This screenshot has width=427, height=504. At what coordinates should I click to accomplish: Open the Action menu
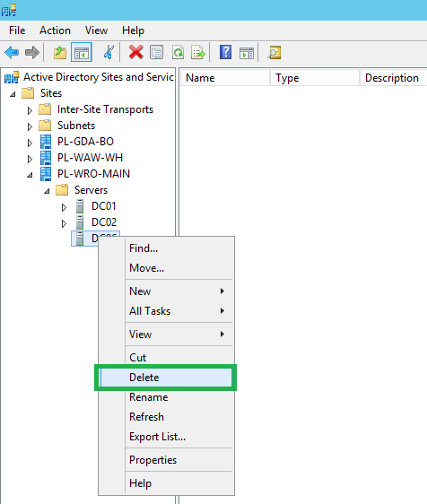(55, 30)
